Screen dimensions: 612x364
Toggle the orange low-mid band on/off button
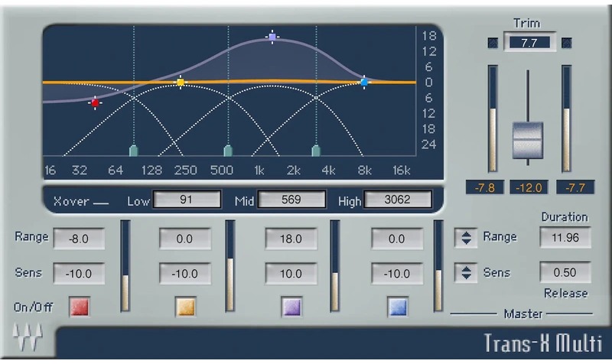tap(185, 307)
